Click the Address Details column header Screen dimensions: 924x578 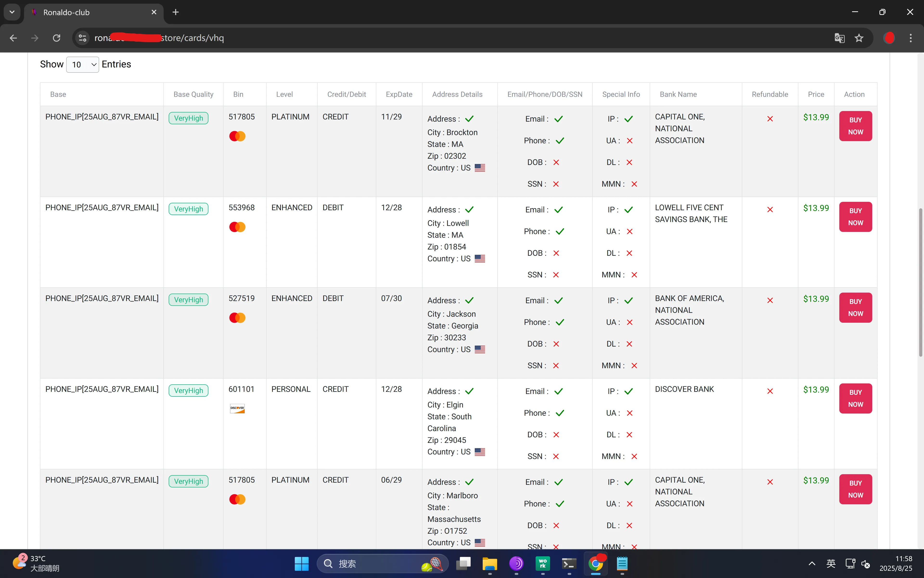pos(460,94)
